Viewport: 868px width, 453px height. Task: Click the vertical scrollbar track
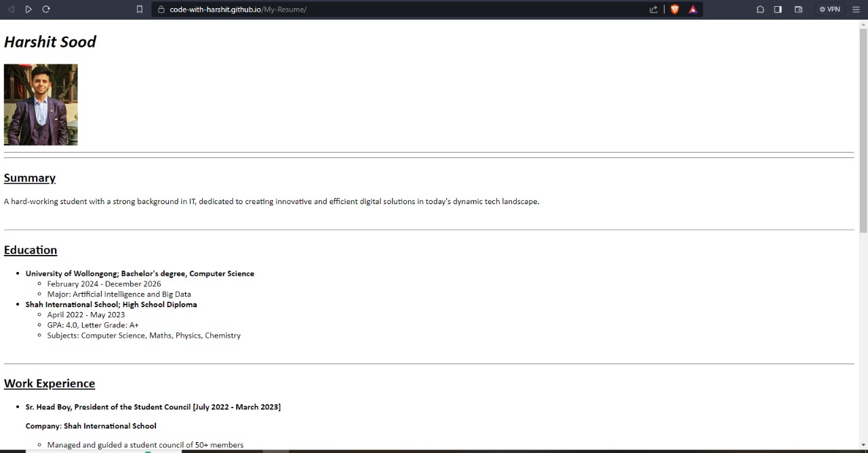[862, 305]
